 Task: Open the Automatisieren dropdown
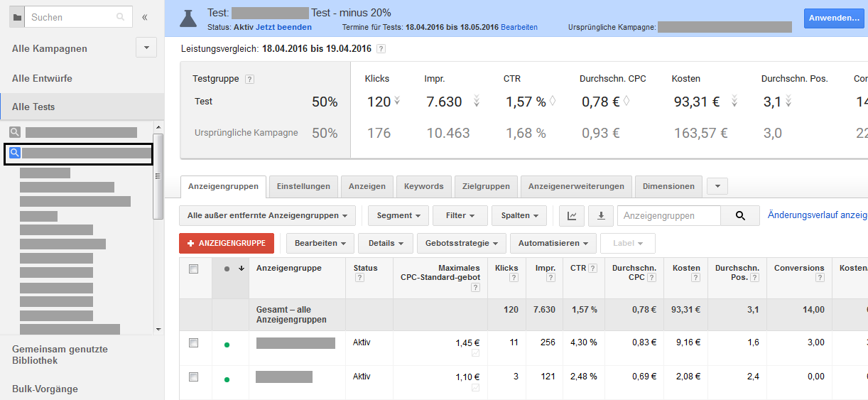point(553,243)
